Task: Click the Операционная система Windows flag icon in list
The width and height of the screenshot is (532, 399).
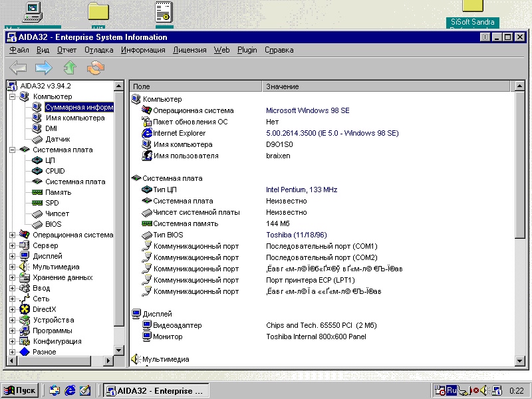Action: click(146, 110)
